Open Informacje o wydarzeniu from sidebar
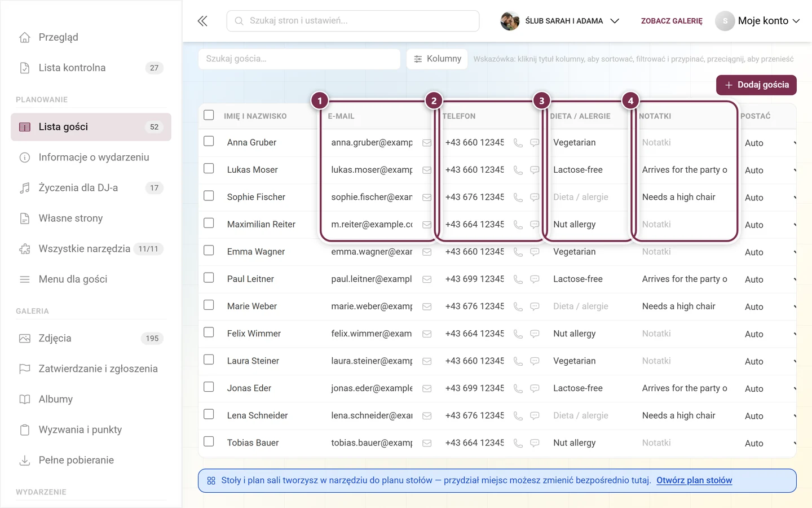 coord(91,157)
